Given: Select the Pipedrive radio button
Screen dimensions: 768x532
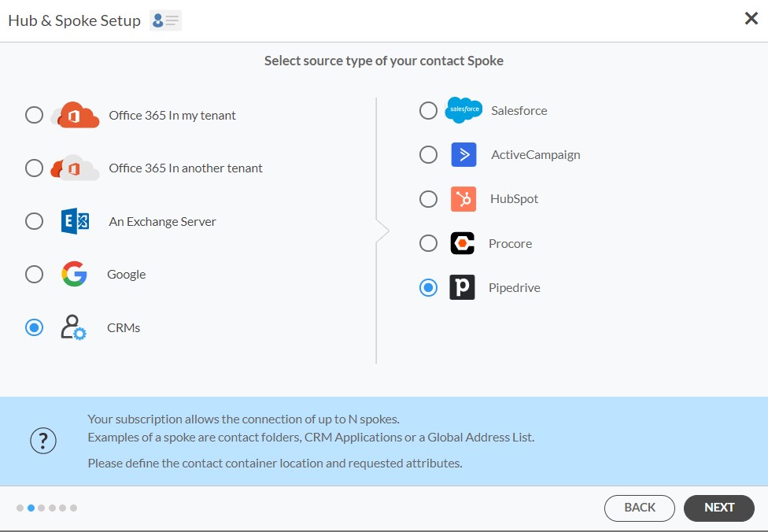Looking at the screenshot, I should (428, 287).
